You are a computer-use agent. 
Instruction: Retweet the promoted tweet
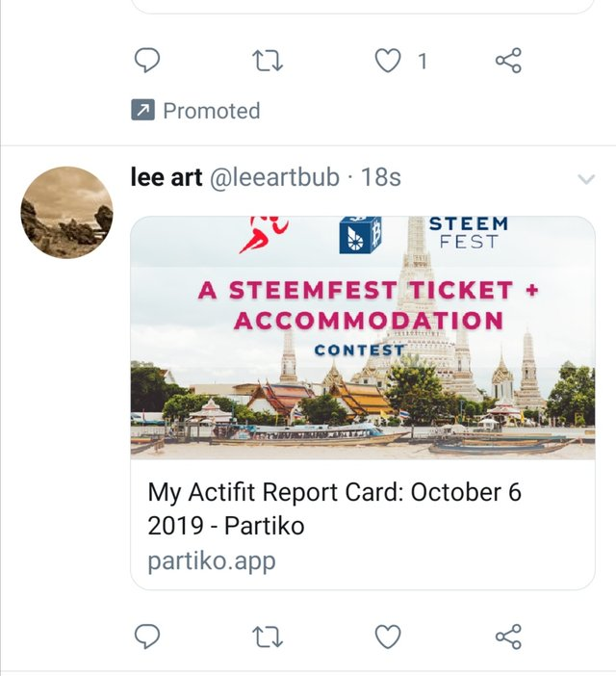266,62
